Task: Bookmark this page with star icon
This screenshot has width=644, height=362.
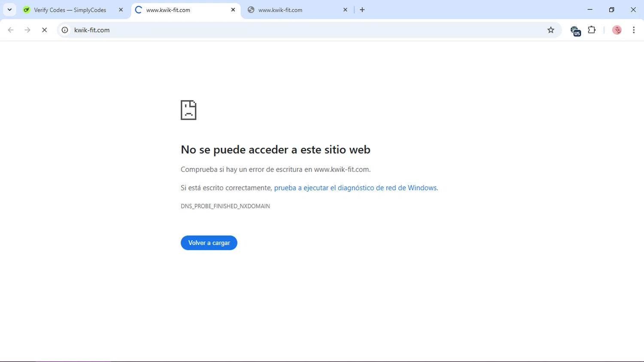Action: [x=551, y=30]
